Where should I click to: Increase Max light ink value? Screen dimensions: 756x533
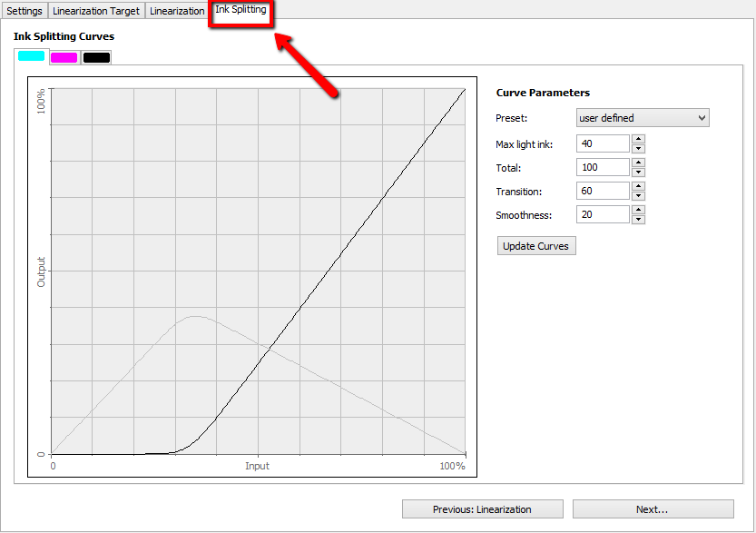tap(638, 139)
